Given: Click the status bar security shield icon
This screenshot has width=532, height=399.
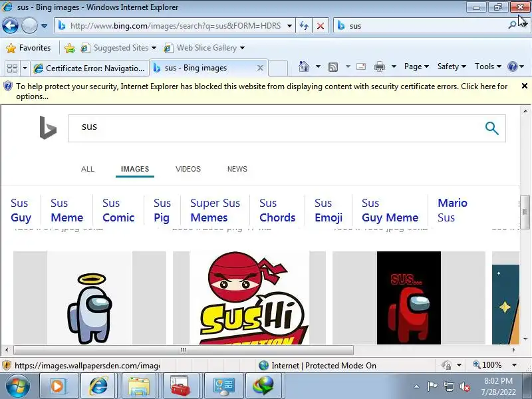Looking at the screenshot, I should point(7,365).
